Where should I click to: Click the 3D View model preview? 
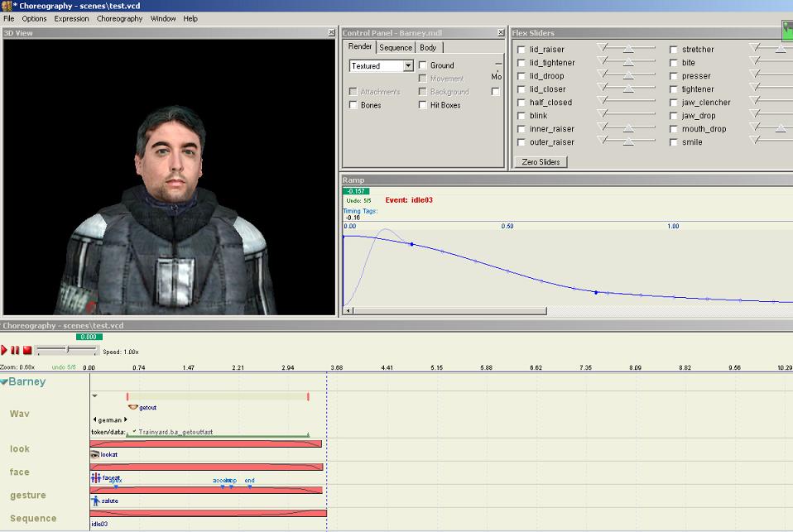169,177
